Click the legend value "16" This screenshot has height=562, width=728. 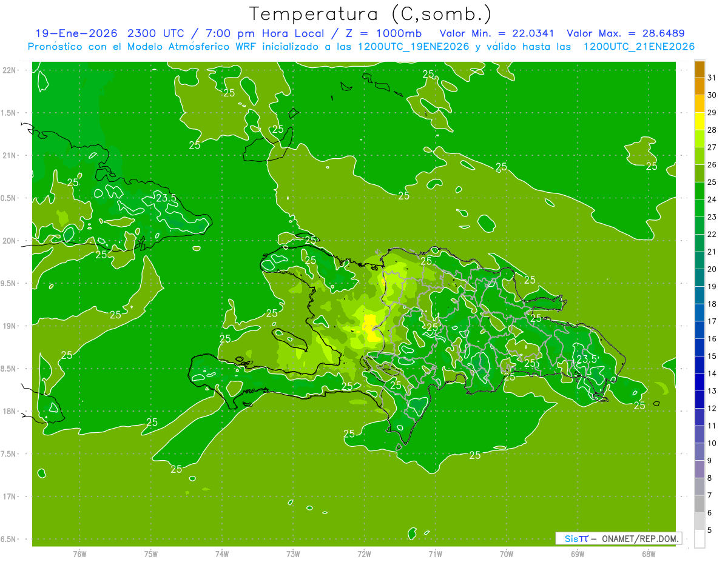click(x=712, y=339)
